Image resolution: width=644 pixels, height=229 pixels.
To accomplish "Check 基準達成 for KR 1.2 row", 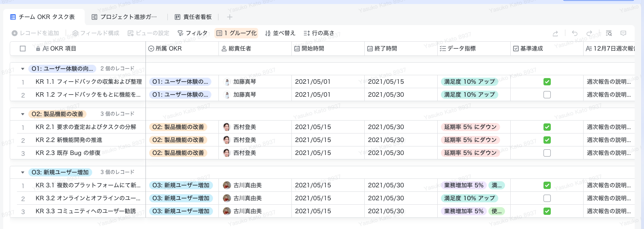I will [x=547, y=95].
